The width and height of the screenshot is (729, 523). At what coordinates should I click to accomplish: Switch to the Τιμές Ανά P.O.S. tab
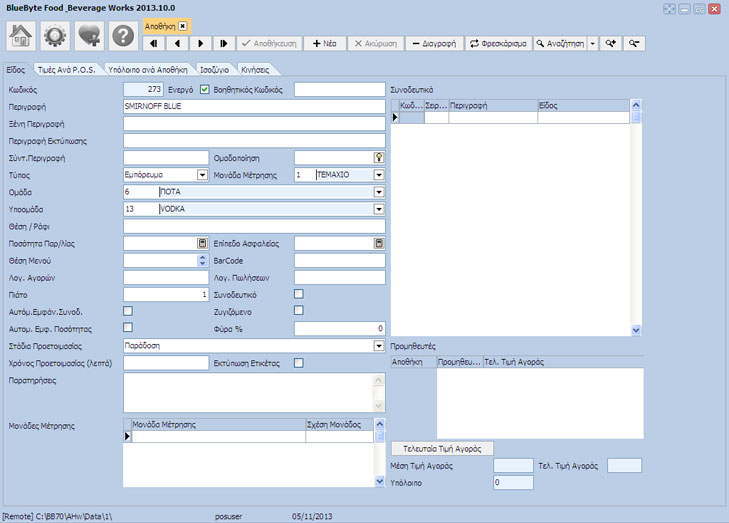click(67, 70)
